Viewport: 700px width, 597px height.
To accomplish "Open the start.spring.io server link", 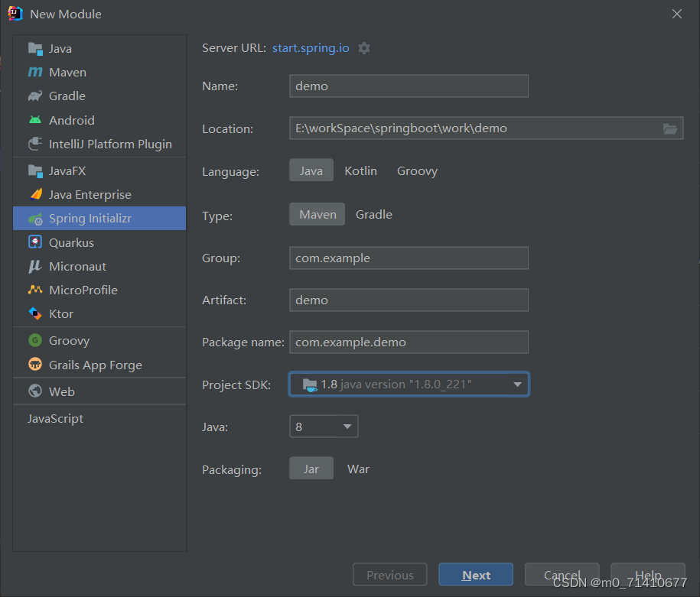I will point(310,47).
